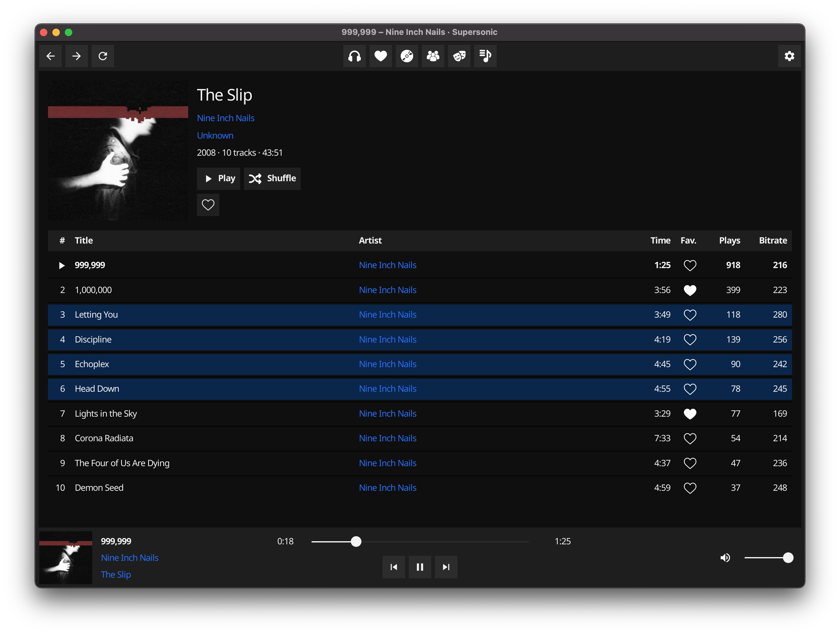Unfavorite track Lights in the Sky

pyautogui.click(x=690, y=414)
